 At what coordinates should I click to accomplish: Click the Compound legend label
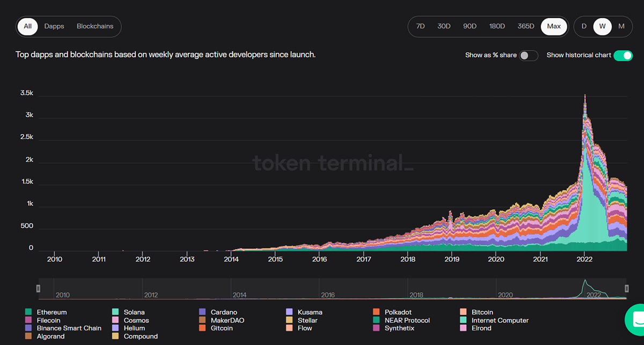tap(141, 336)
